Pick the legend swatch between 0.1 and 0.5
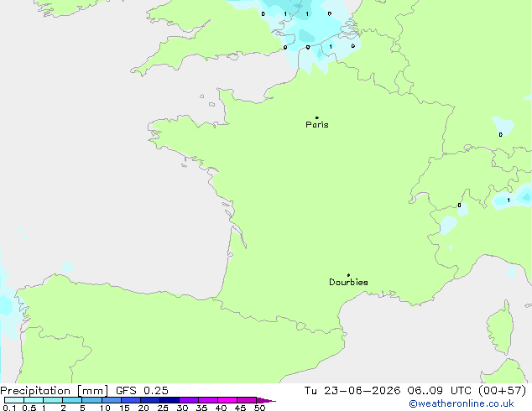 [x=14, y=400]
